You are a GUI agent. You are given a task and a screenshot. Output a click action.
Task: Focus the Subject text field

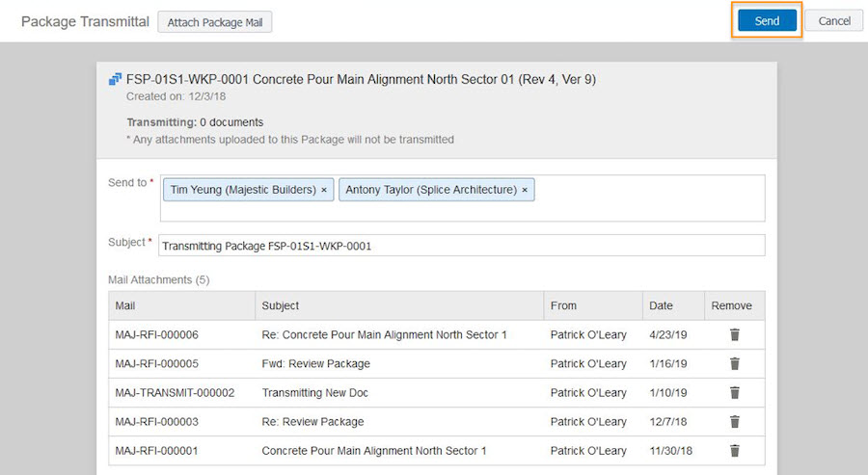coord(462,246)
